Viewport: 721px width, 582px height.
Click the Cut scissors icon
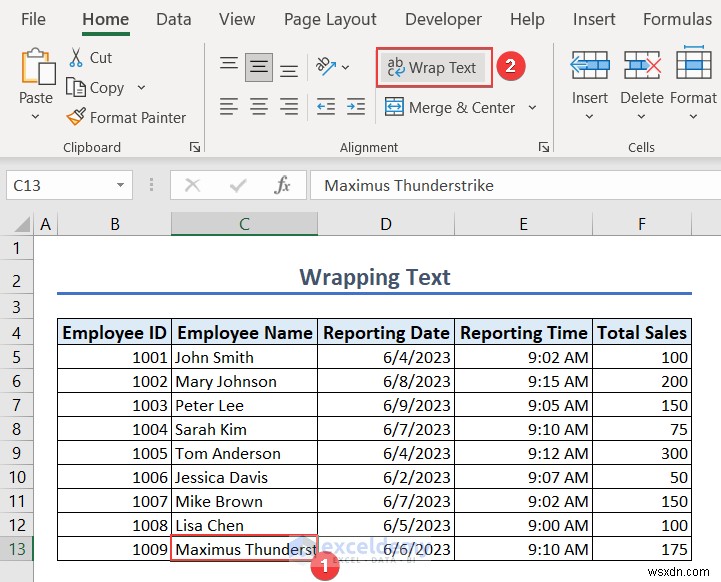click(76, 58)
